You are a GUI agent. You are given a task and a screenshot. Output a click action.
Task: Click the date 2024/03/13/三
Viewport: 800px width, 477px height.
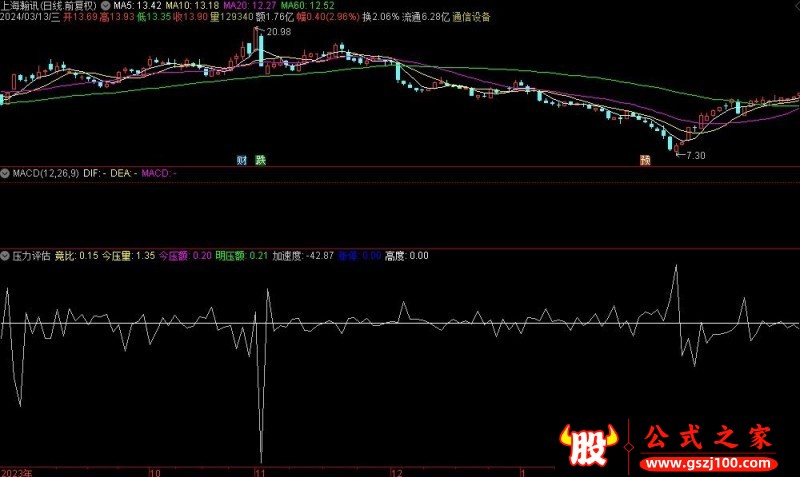tap(30, 17)
